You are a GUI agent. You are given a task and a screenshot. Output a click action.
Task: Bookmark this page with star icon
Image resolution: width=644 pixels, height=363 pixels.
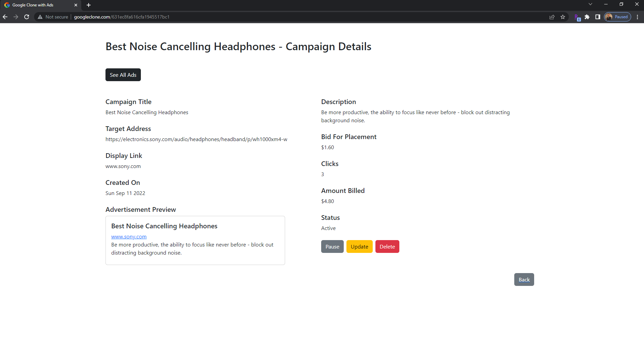click(563, 17)
